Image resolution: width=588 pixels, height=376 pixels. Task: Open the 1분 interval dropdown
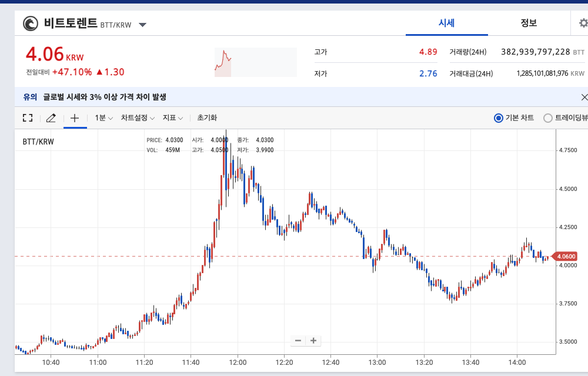tap(103, 118)
